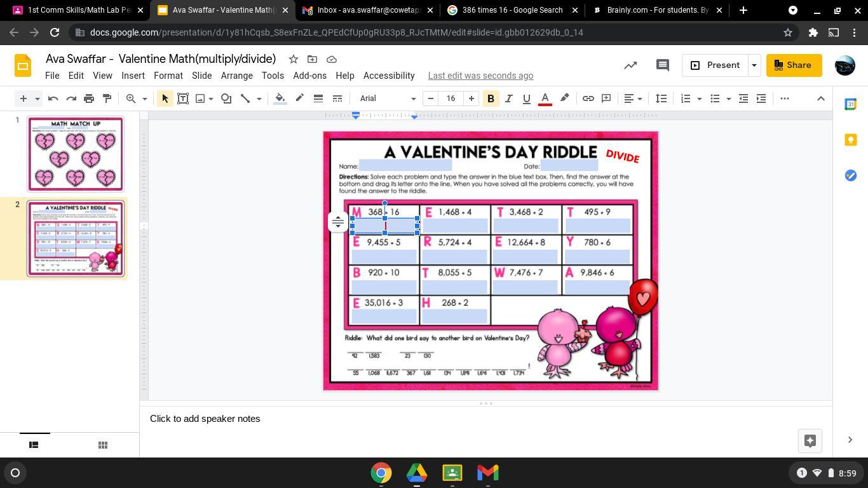Viewport: 868px width, 488px height.
Task: Increase the font size
Action: (x=471, y=98)
